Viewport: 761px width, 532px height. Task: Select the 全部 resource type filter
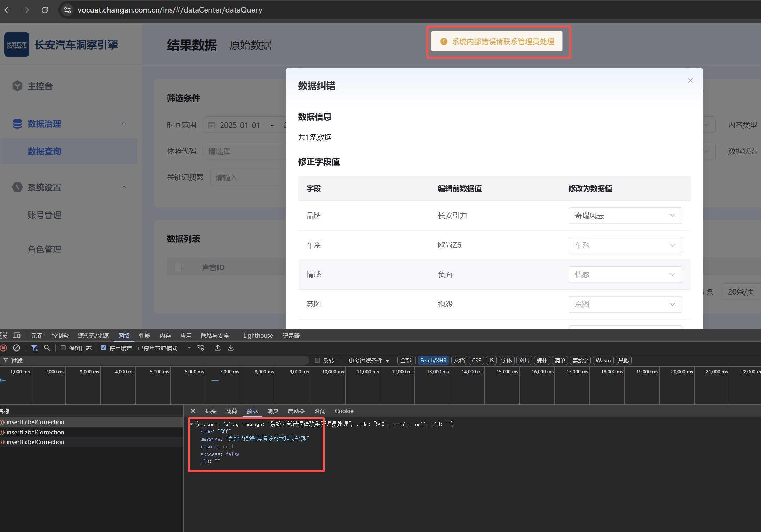(x=405, y=361)
